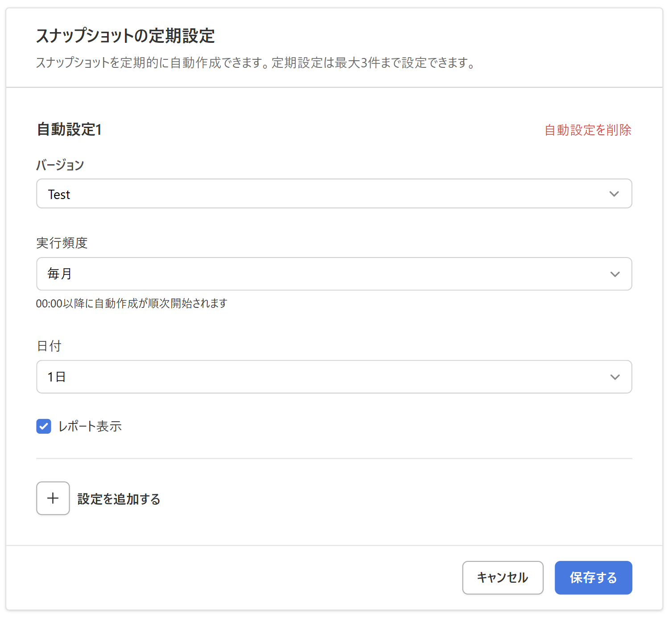
Task: Click the 日付 field label
Action: point(49,346)
